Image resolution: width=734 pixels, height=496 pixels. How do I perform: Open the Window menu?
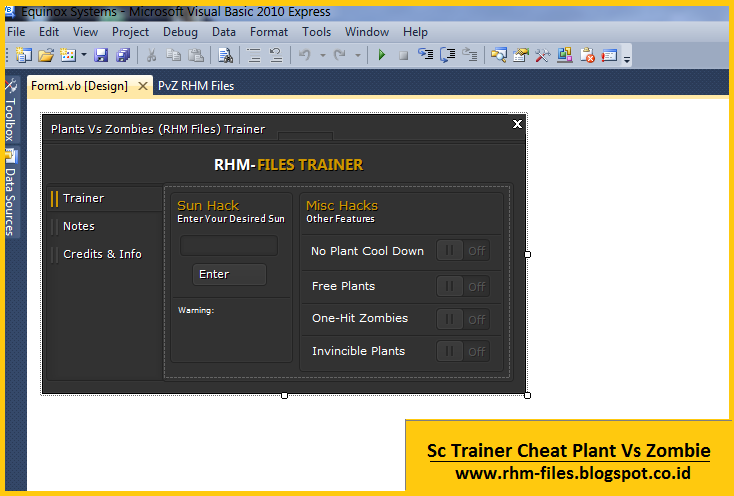click(367, 32)
